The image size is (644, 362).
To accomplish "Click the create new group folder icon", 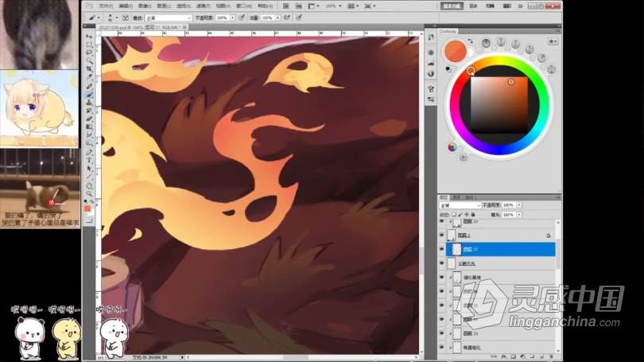I will click(532, 356).
